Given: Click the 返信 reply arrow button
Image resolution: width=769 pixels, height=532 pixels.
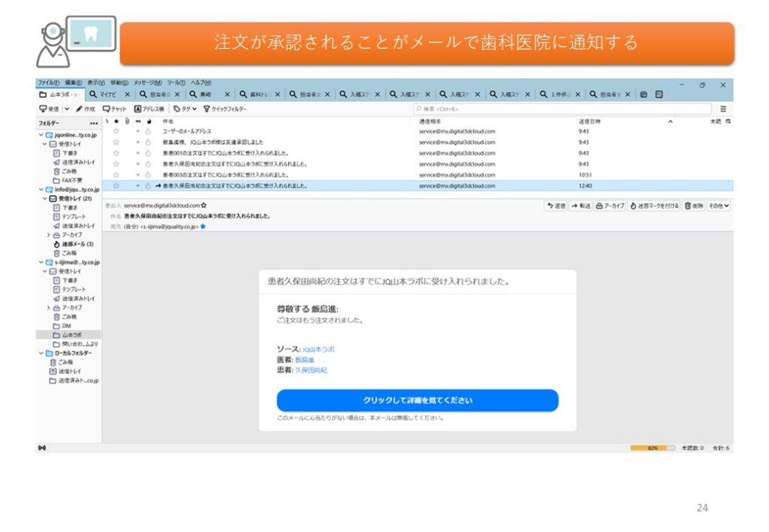Looking at the screenshot, I should coord(556,206).
